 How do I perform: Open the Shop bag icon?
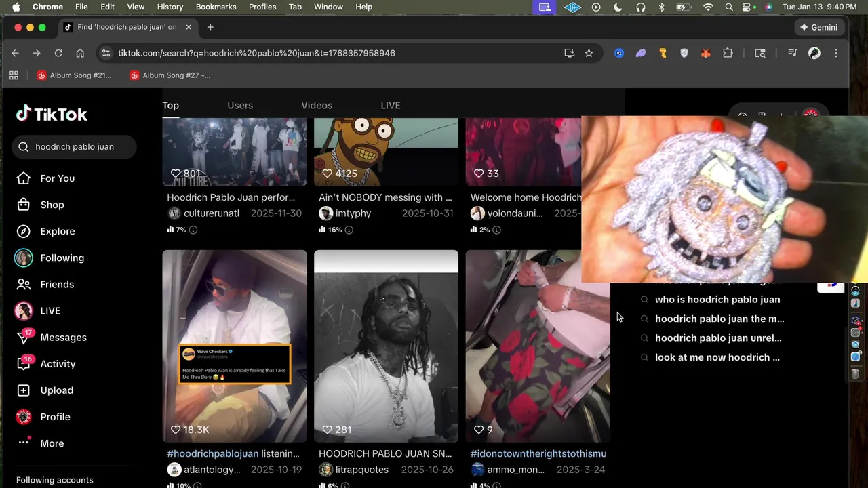pos(24,205)
